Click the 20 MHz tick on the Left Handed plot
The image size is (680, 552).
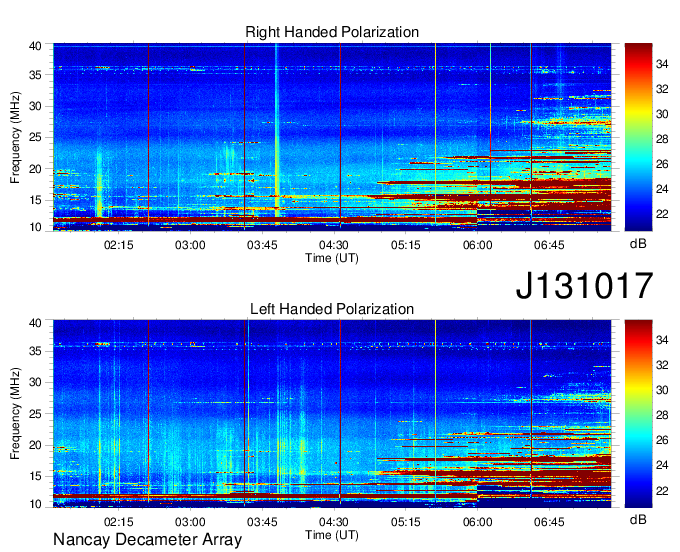point(35,445)
